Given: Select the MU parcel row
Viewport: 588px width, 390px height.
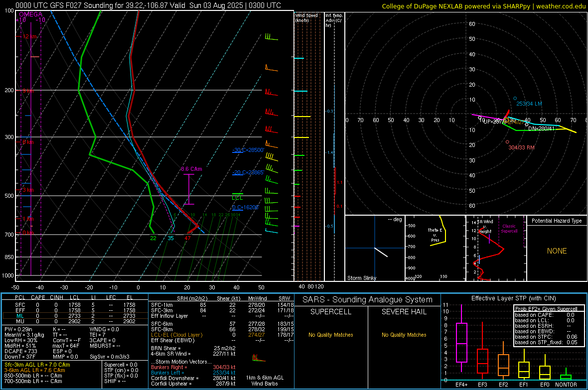Looking at the screenshot, I should [x=75, y=321].
